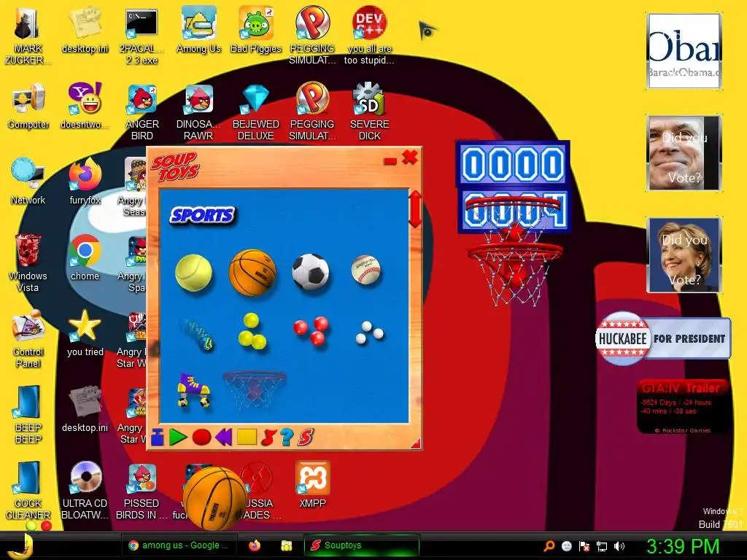The height and width of the screenshot is (560, 747).
Task: Switch to the 'among us - Google' taskbar item
Action: click(179, 545)
